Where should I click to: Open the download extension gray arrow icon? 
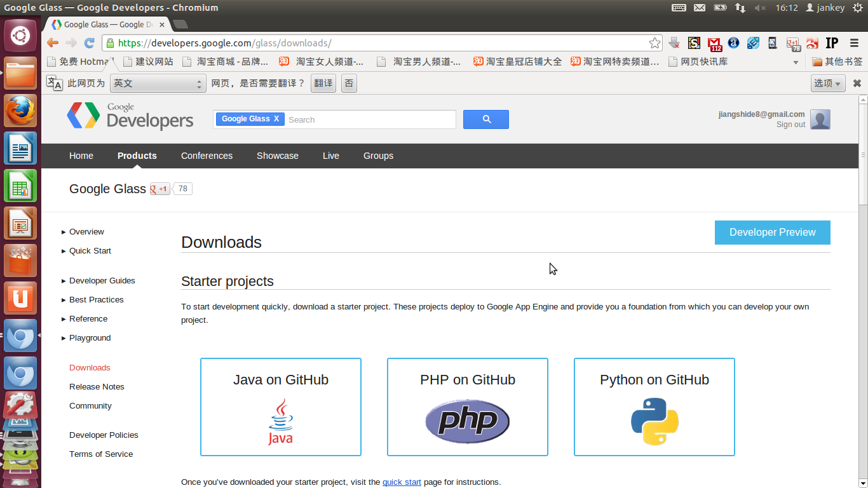(x=675, y=43)
